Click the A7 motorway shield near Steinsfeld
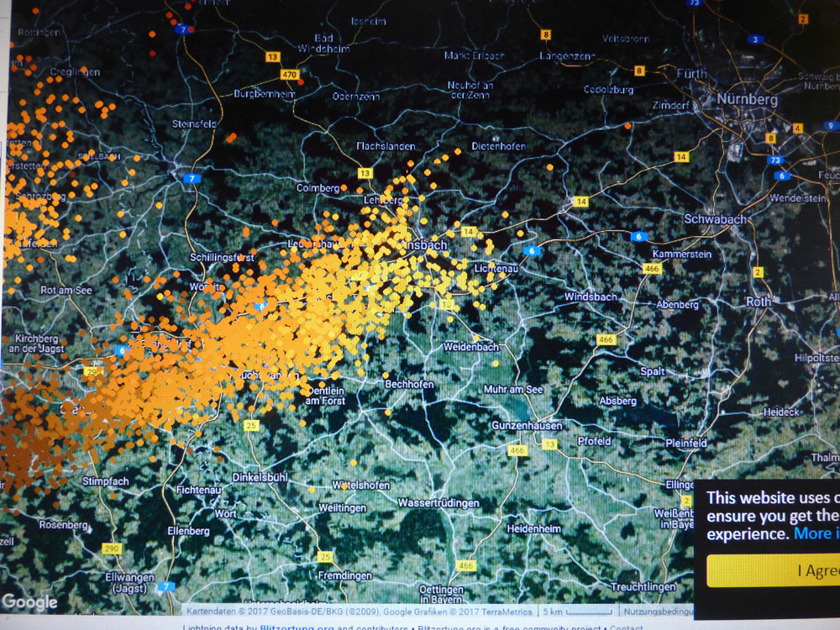The width and height of the screenshot is (840, 630). click(x=194, y=177)
